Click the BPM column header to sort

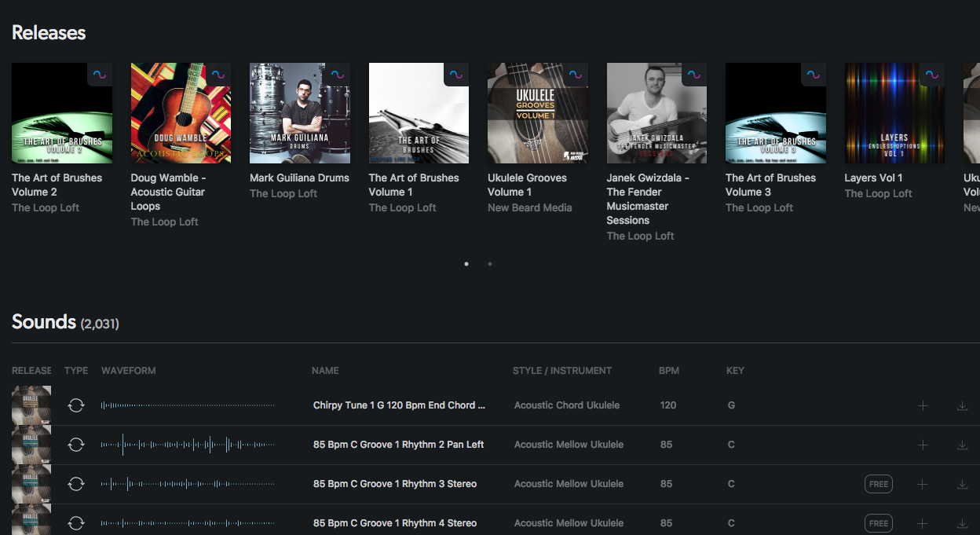click(x=670, y=370)
